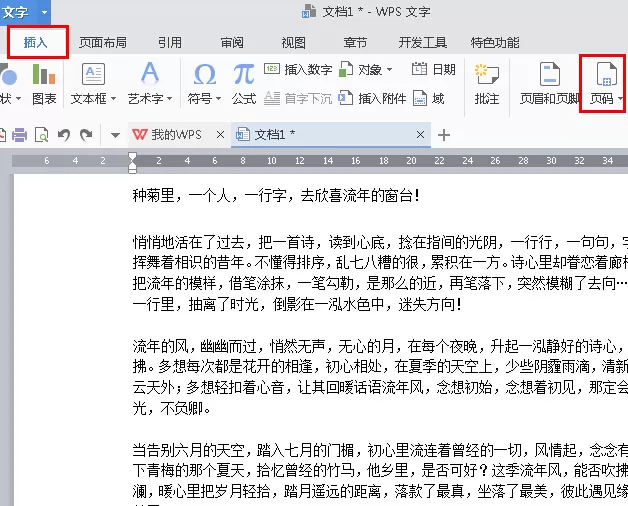The width and height of the screenshot is (628, 506).
Task: Open print preview icon
Action: click(x=41, y=135)
